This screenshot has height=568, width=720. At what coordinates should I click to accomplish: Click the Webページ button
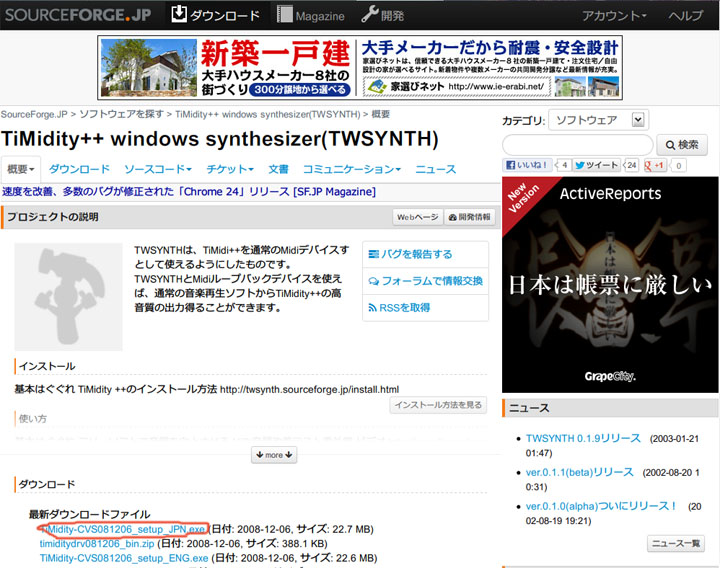[x=417, y=217]
